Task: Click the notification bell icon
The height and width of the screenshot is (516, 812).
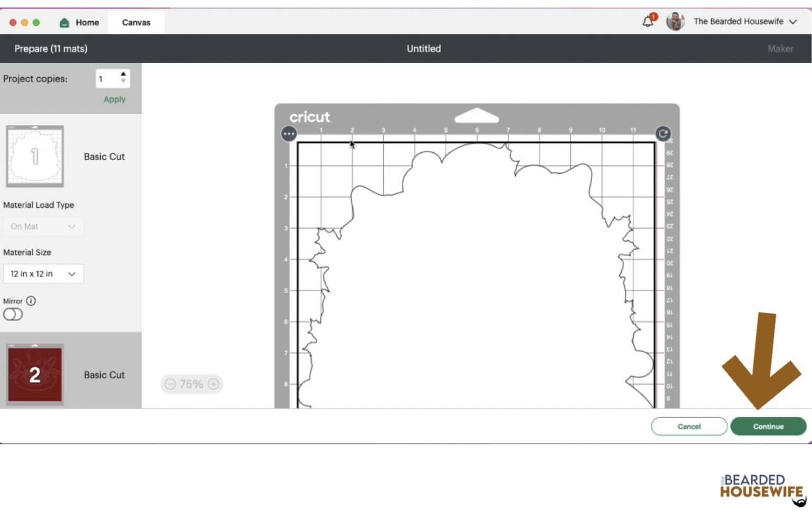Action: coord(648,22)
